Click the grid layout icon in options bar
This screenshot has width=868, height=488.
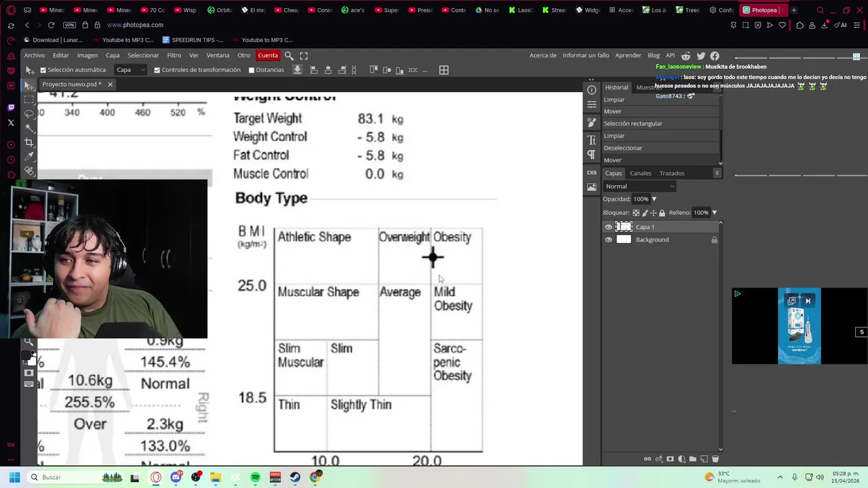(443, 70)
